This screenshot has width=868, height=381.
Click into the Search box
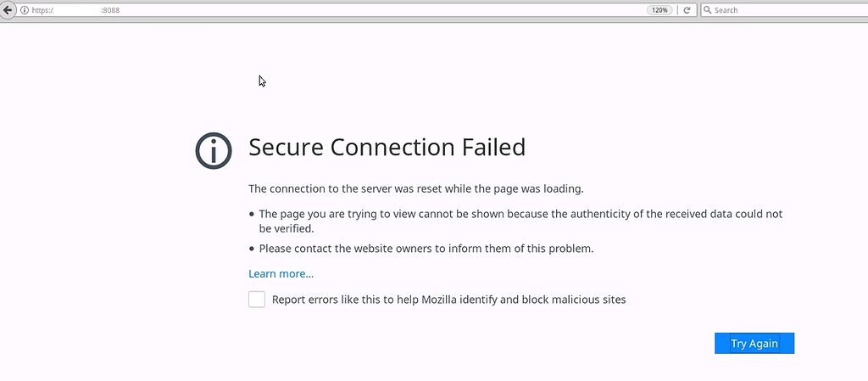pos(784,10)
